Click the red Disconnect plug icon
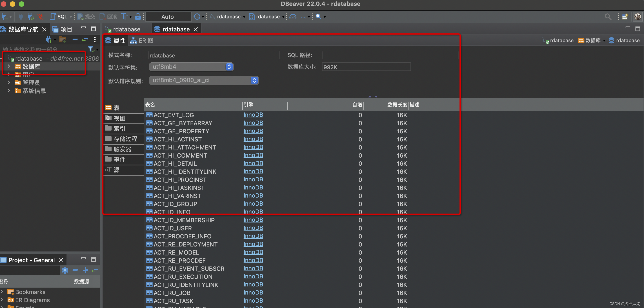The image size is (644, 308). pos(40,17)
